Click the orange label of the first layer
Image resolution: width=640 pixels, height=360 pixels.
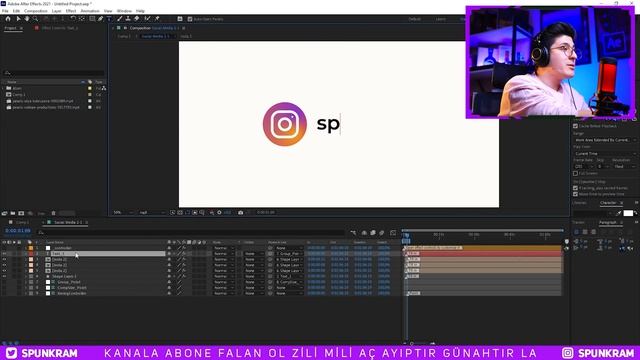[31, 248]
